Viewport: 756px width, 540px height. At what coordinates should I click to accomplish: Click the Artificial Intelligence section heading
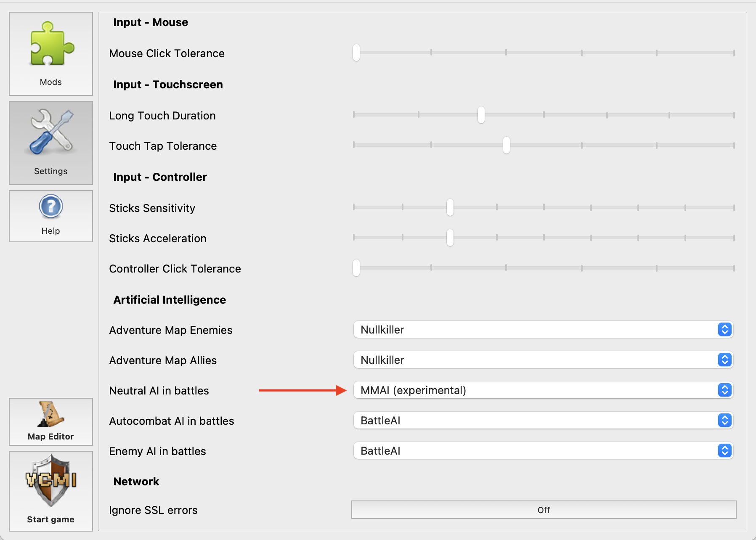[170, 300]
